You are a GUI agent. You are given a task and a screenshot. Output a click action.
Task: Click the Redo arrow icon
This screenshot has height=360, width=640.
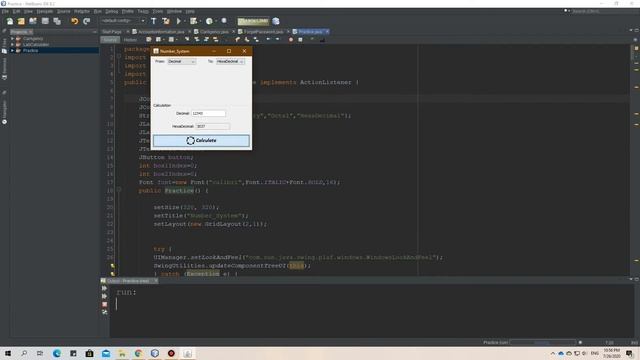coord(87,21)
